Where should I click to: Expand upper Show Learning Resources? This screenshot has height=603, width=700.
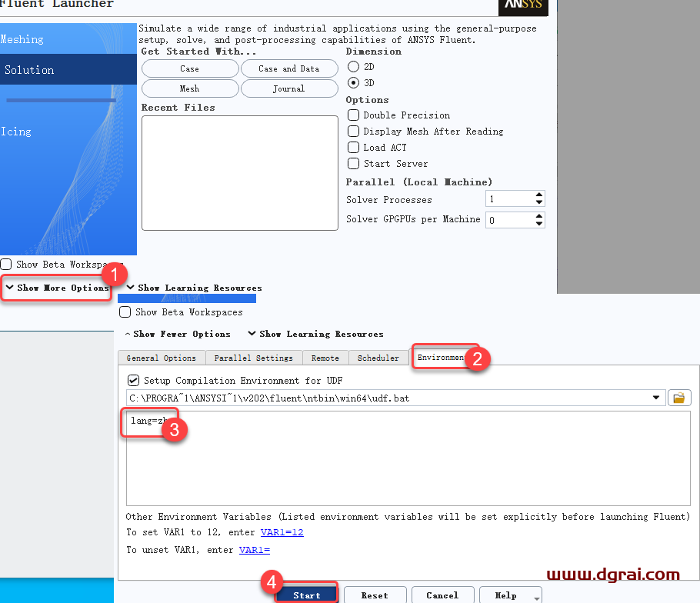(194, 288)
